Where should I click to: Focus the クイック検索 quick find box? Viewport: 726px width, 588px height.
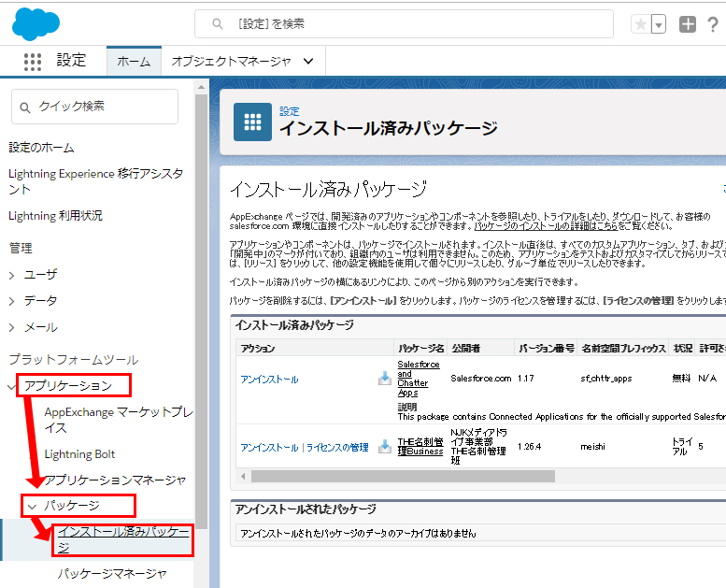pyautogui.click(x=95, y=107)
